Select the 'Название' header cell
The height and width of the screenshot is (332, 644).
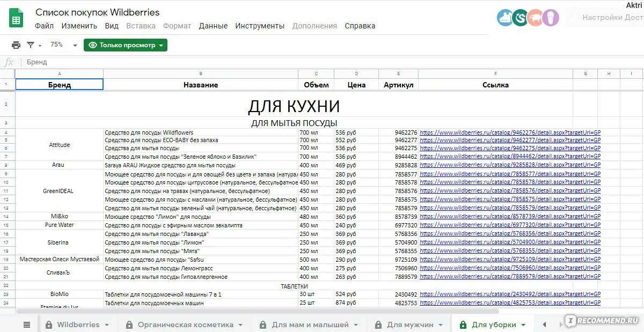pyautogui.click(x=201, y=85)
